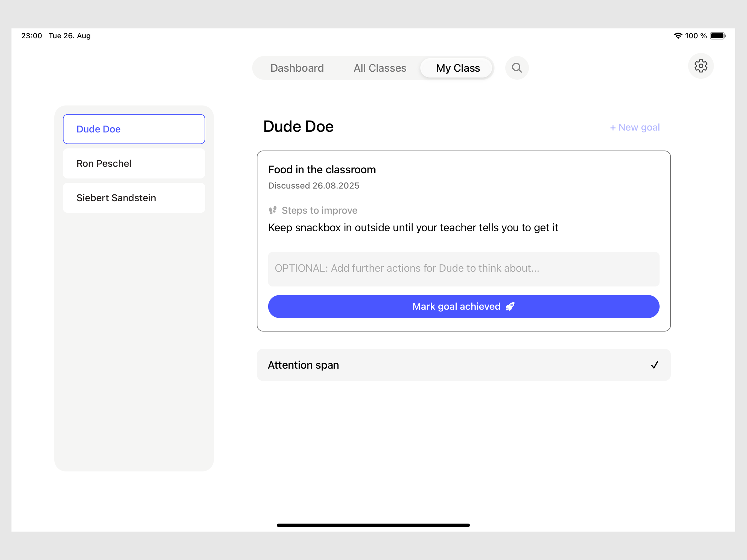Click the 23:00 clock in status bar
747x560 pixels.
tap(32, 36)
